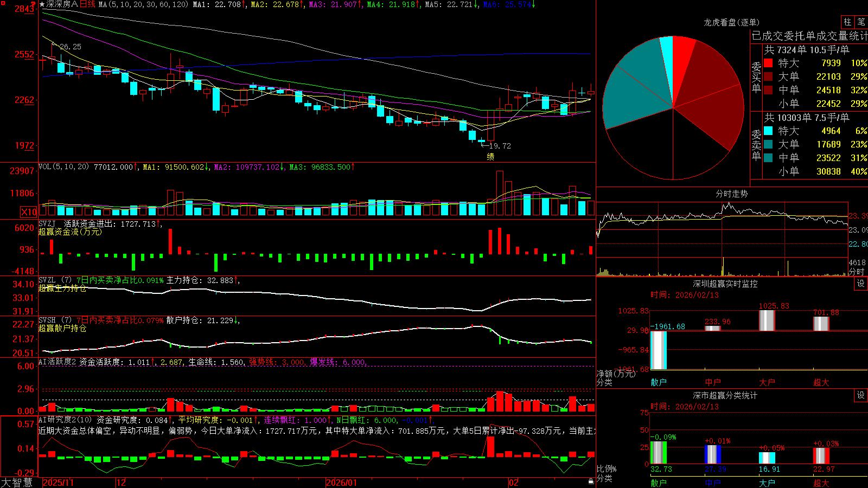868x488 pixels.
Task: Click the blue 中户 bar showing 27.39
Action: click(713, 454)
